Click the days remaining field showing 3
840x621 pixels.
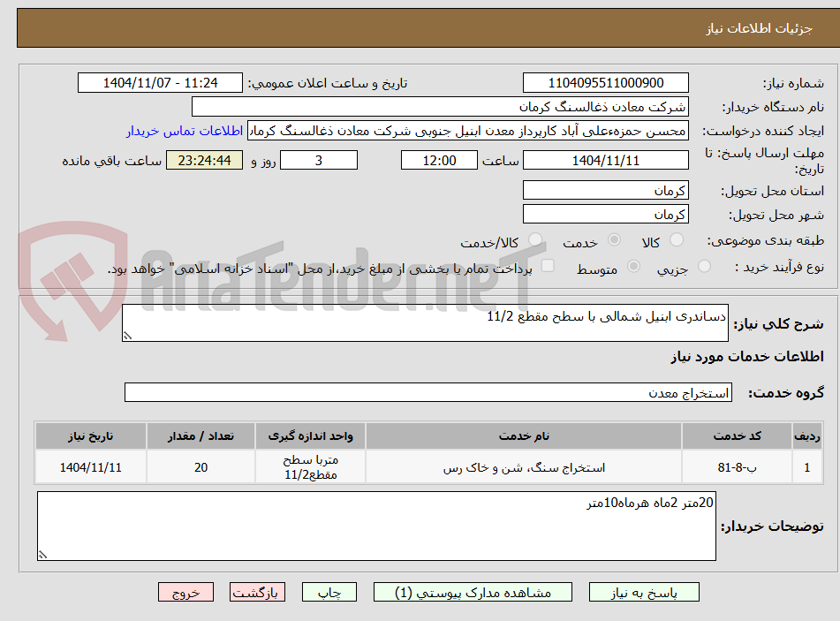(319, 160)
